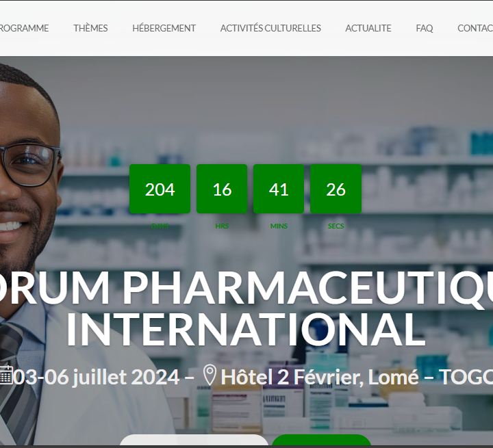Click the Hôtel 2 Février, Lomé location text

[x=320, y=376]
